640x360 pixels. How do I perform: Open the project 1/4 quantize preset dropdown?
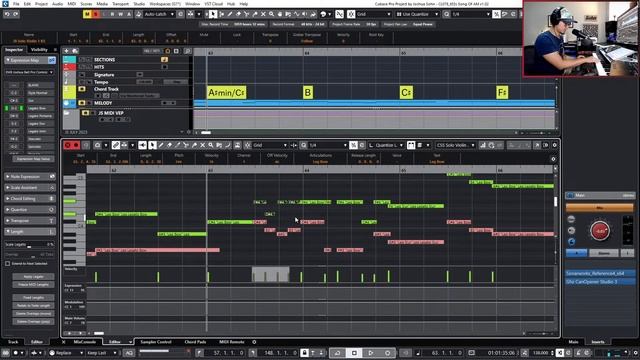(x=470, y=14)
